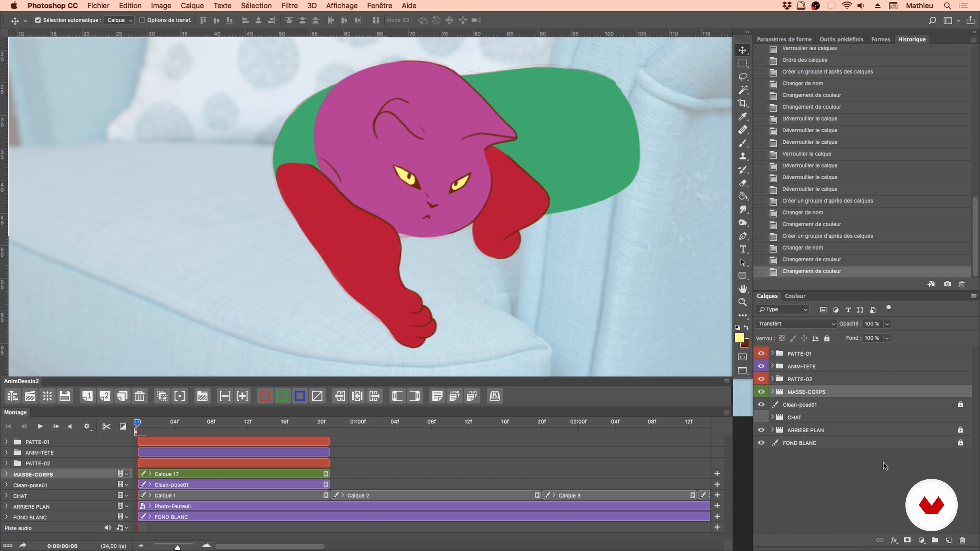This screenshot has height=551, width=980.
Task: Expand the ARRIERE PLAN group in Layers panel
Action: pyautogui.click(x=772, y=430)
